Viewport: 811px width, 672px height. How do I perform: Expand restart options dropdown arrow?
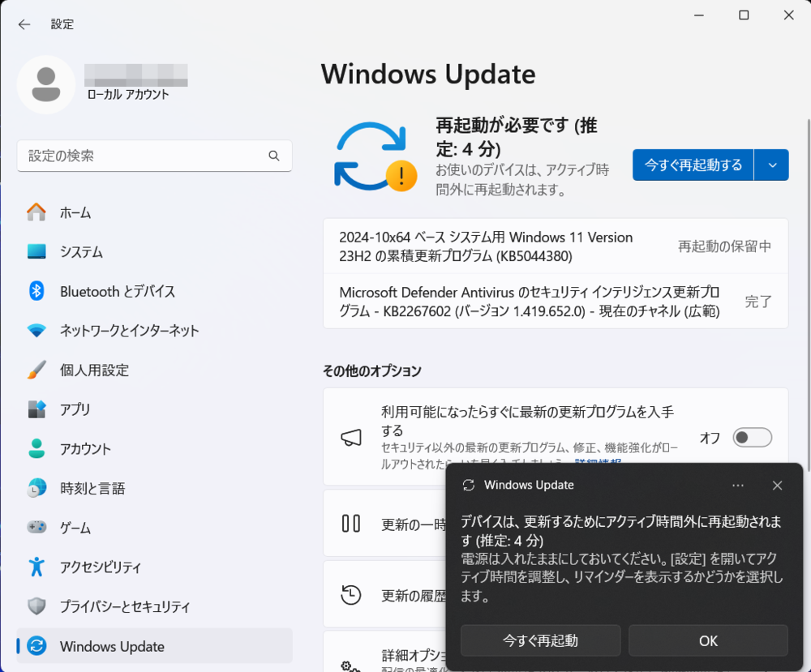coord(772,165)
